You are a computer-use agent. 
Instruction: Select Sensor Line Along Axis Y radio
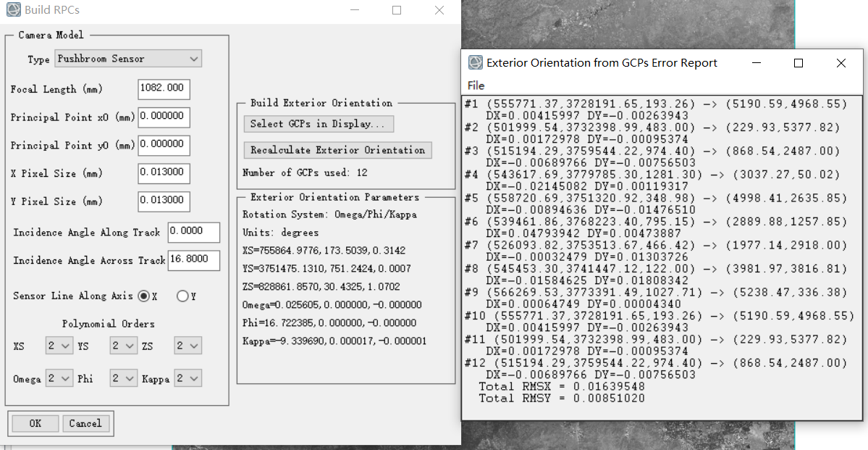(x=182, y=296)
